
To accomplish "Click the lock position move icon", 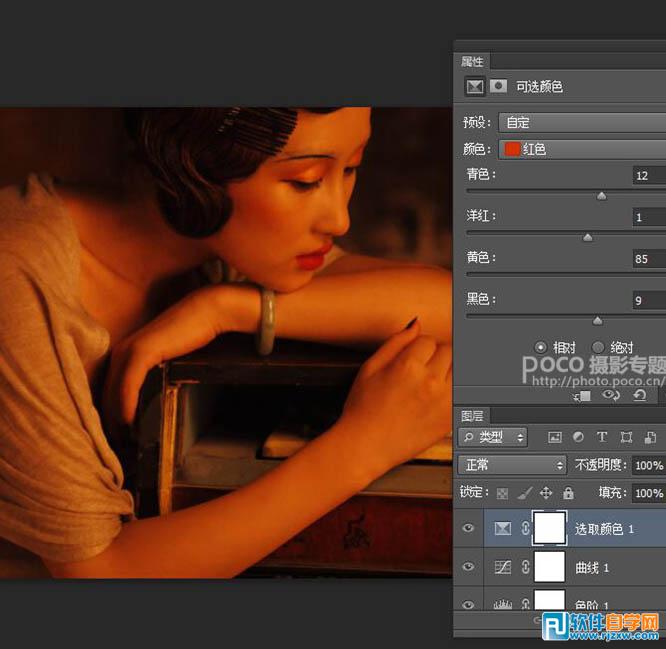I will coord(546,493).
